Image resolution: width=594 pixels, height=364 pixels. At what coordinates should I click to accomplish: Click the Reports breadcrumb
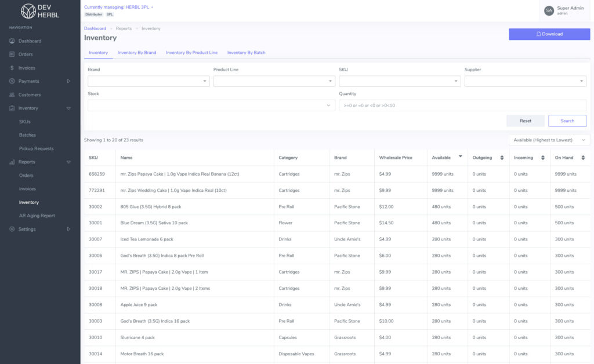tap(124, 28)
